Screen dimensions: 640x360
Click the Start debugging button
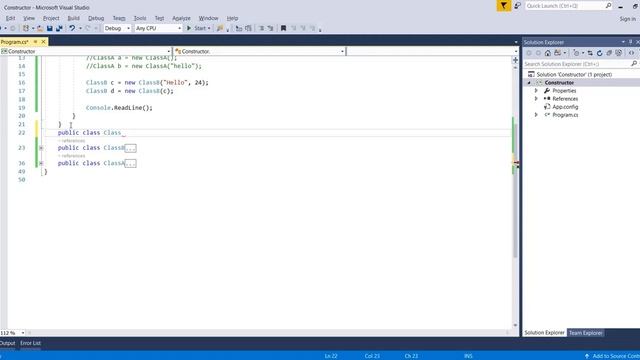tap(196, 28)
